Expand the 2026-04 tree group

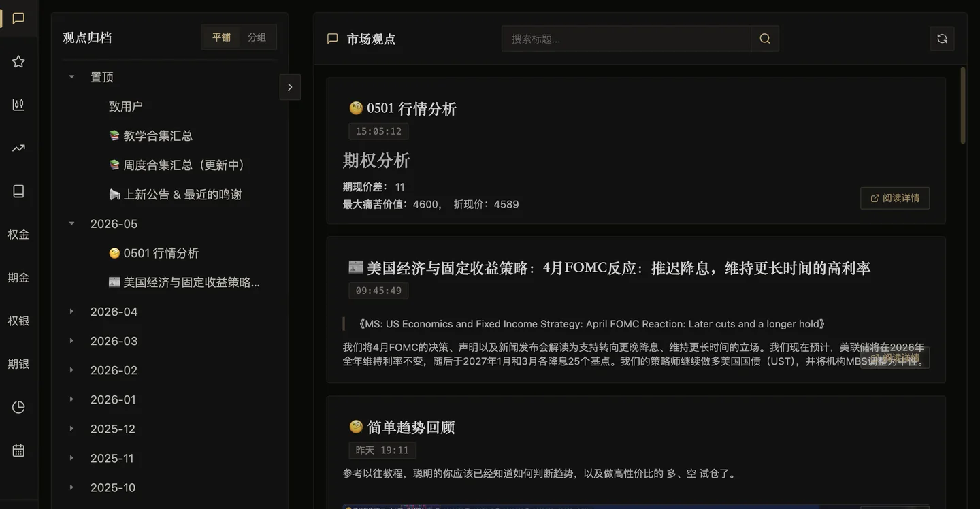[71, 311]
